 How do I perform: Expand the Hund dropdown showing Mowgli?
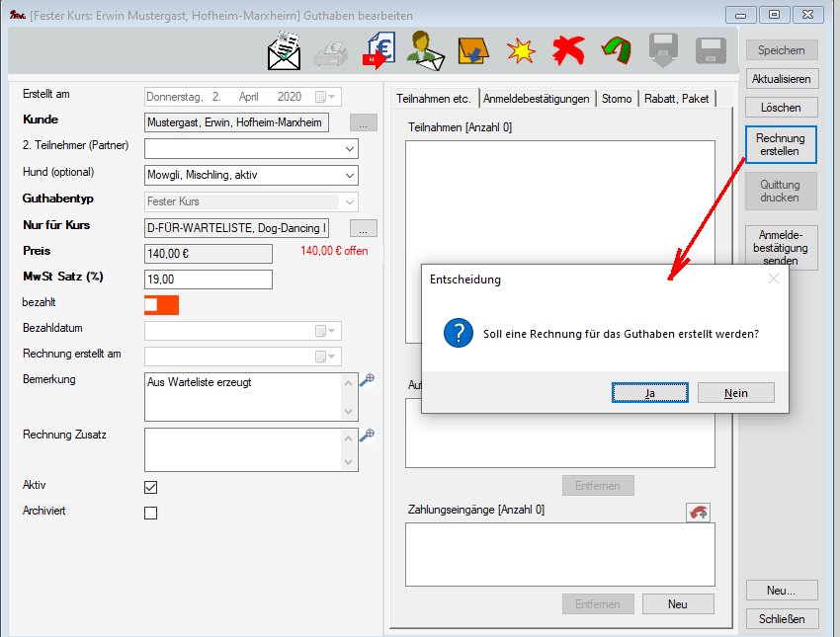[x=350, y=175]
